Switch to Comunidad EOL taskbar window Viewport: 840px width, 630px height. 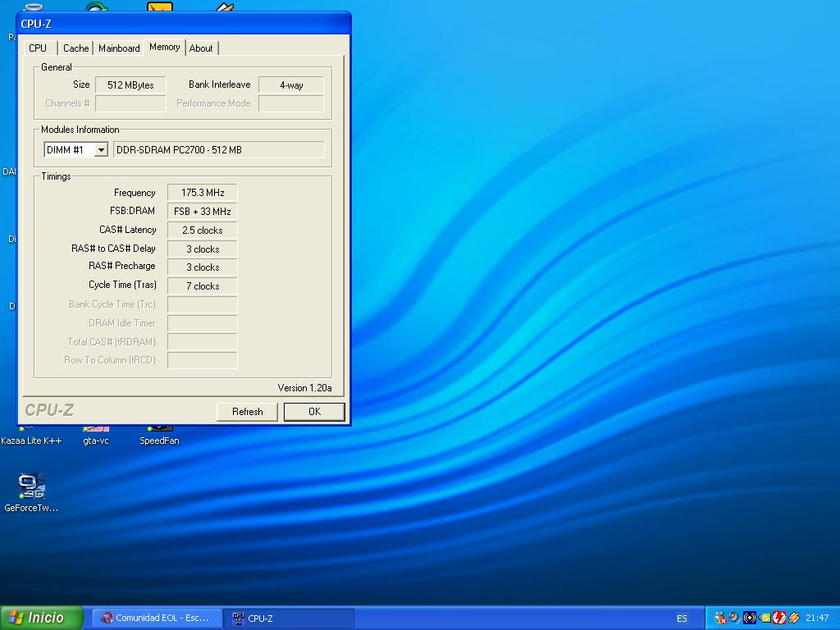coord(156,618)
